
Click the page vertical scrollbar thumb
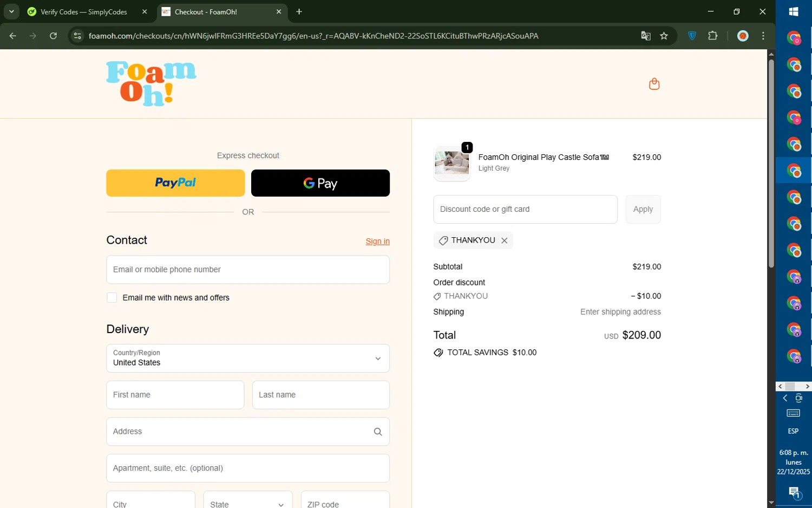(x=771, y=162)
